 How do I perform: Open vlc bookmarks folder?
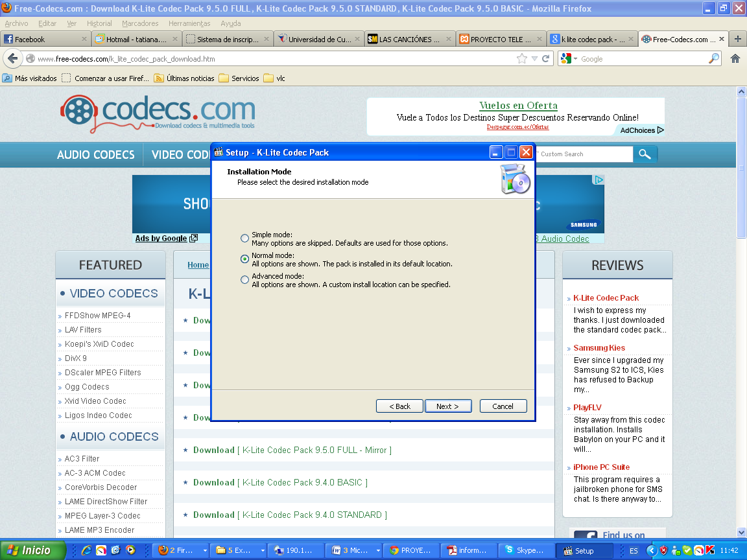click(274, 78)
